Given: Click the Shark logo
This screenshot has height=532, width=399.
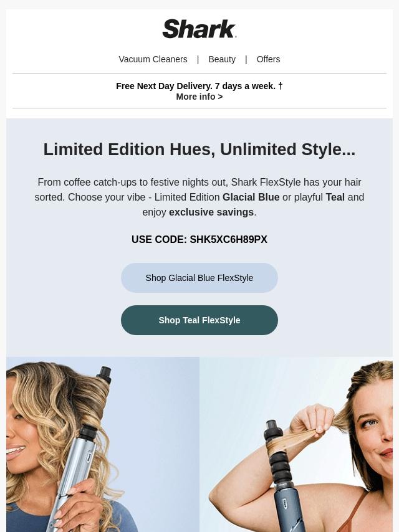Looking at the screenshot, I should point(199,29).
